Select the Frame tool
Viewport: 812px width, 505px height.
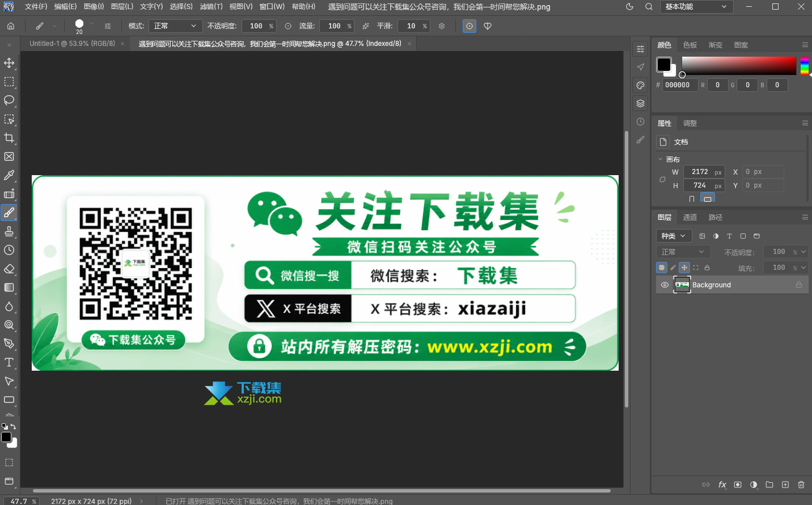click(x=9, y=156)
